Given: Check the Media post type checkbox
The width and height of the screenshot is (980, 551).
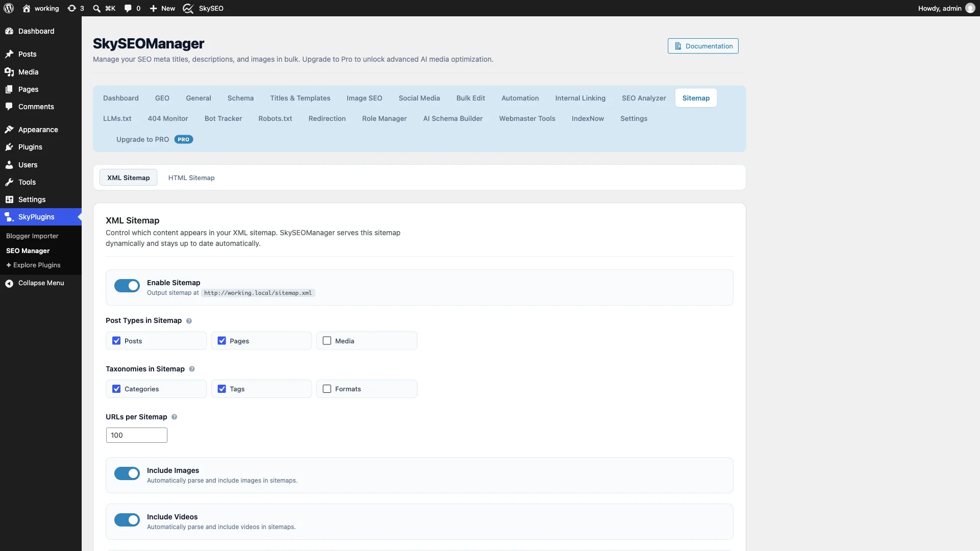Looking at the screenshot, I should 327,341.
